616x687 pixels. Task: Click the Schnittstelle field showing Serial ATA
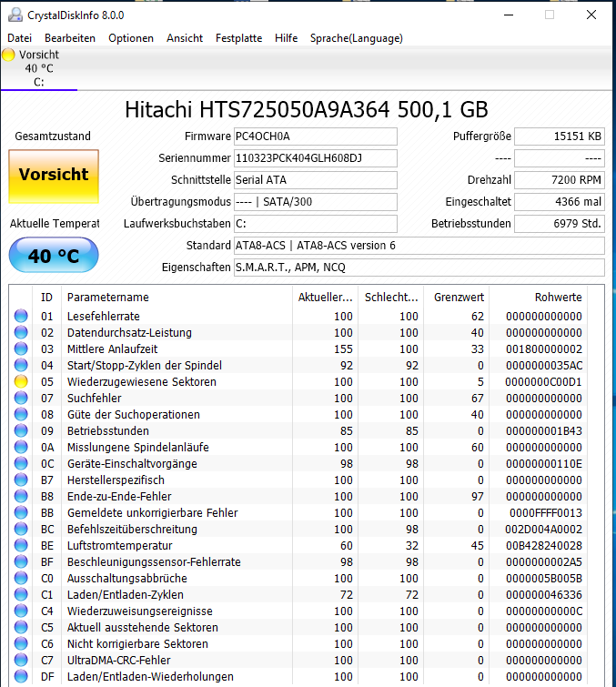(x=316, y=180)
